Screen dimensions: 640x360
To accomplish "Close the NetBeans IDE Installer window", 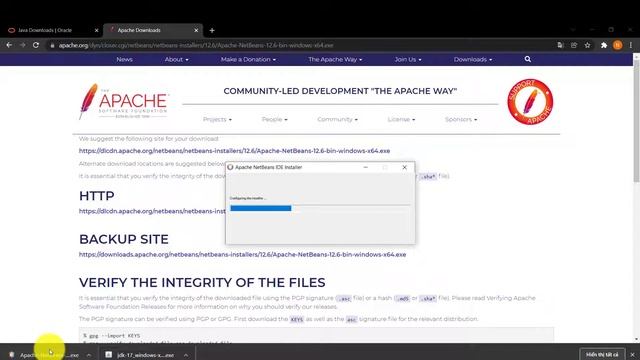I will point(404,167).
